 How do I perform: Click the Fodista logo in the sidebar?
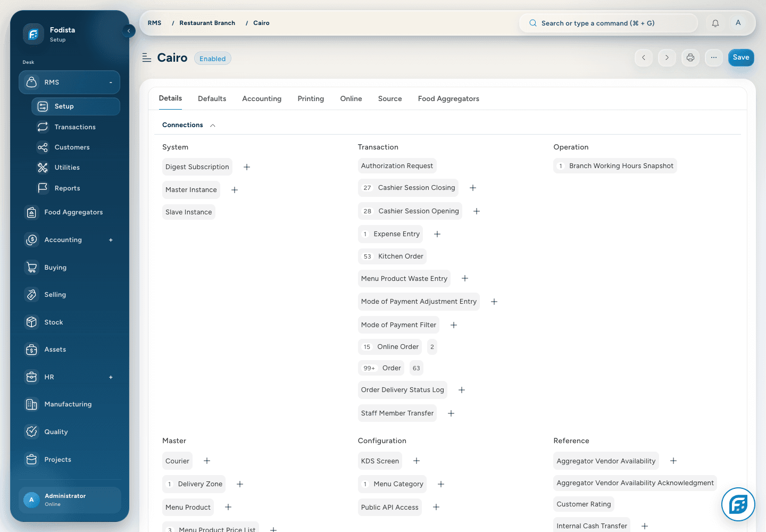coord(33,34)
